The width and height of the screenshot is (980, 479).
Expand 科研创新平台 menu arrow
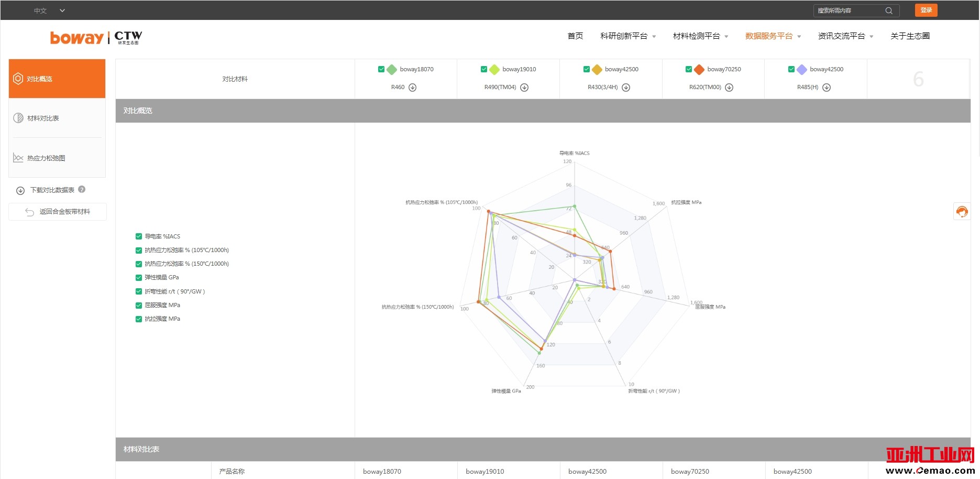pyautogui.click(x=654, y=37)
